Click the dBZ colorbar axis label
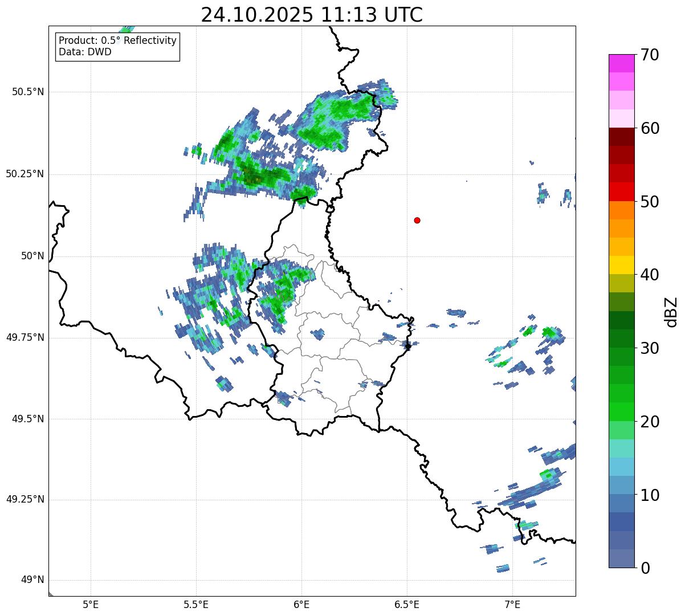This screenshot has width=685, height=616. [671, 311]
